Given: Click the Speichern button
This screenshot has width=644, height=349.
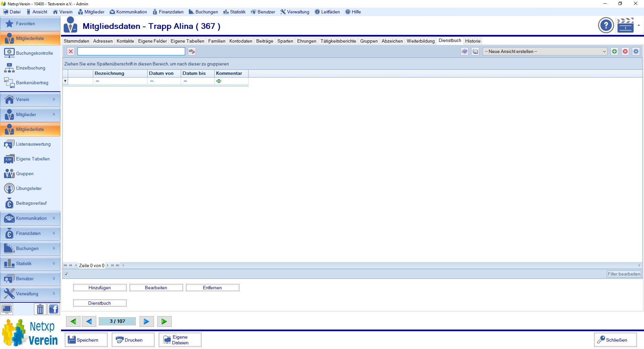Looking at the screenshot, I should [x=86, y=340].
